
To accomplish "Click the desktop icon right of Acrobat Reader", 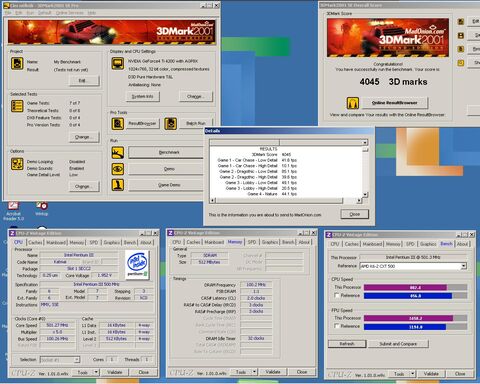I will (42, 209).
